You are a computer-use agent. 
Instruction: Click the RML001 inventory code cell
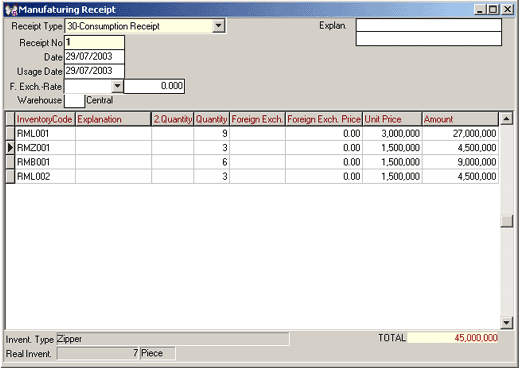tap(45, 134)
